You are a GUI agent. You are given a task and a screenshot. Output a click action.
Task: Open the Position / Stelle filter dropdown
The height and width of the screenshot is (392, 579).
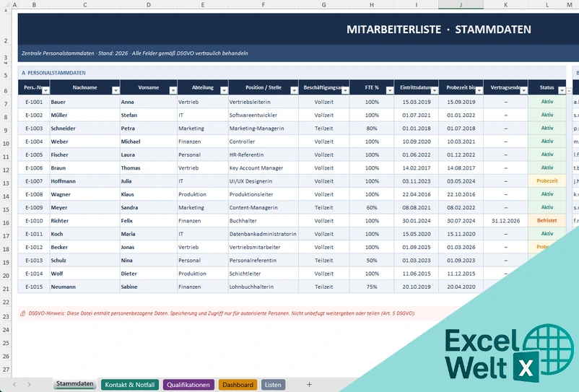pos(294,91)
